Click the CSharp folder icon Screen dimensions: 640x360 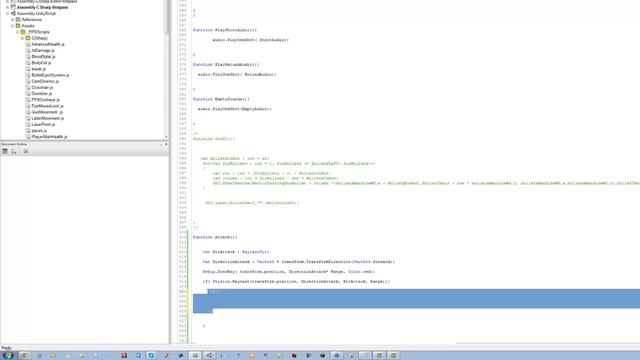point(28,38)
